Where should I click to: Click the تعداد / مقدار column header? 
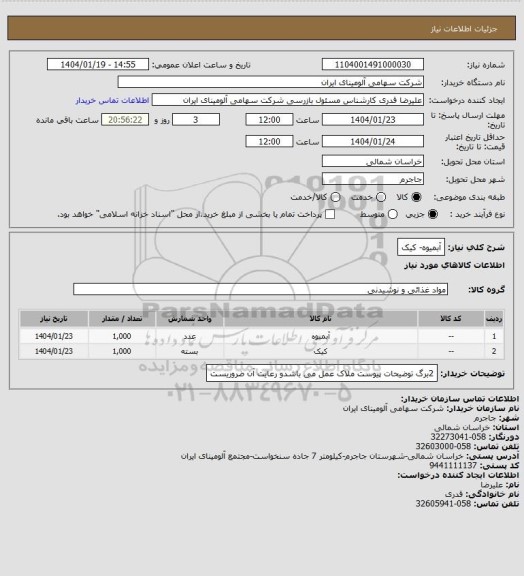(x=122, y=318)
